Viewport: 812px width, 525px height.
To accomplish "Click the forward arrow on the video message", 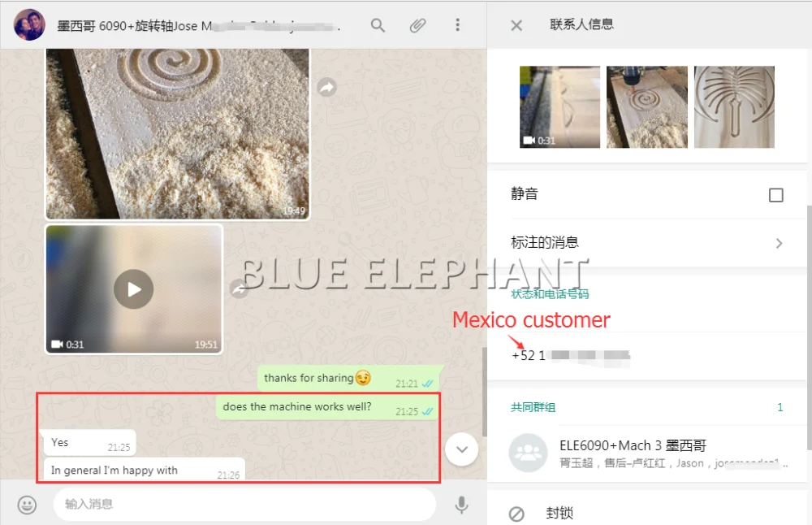I will click(239, 289).
